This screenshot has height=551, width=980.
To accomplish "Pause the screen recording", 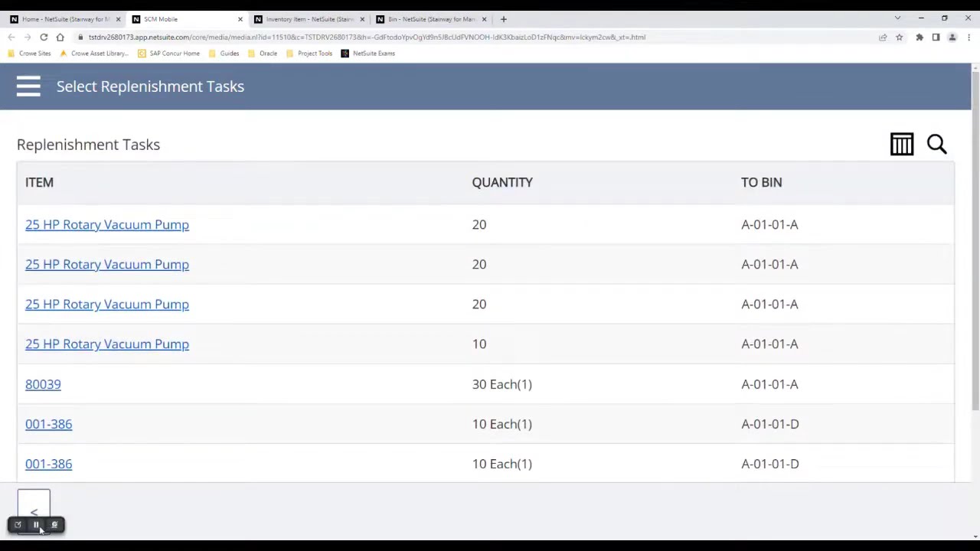I will pos(36,525).
